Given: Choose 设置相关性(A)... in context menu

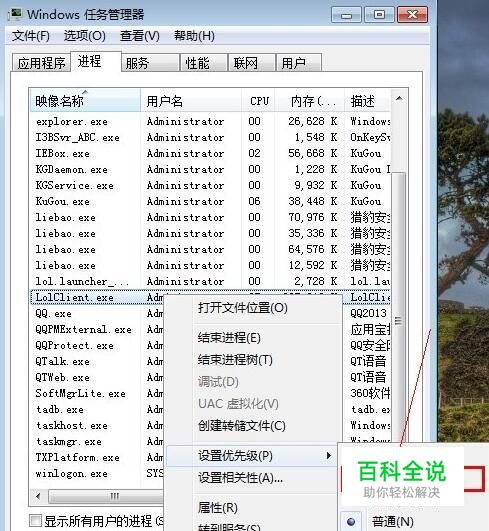Looking at the screenshot, I should click(x=240, y=478).
